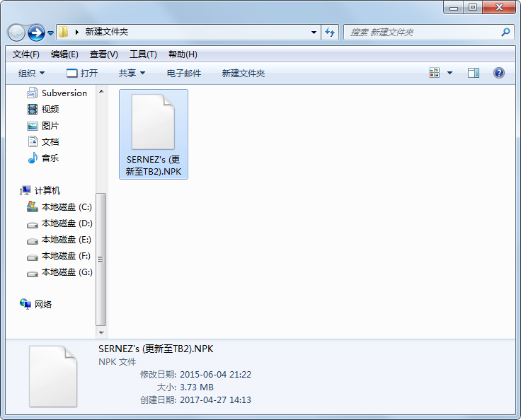521x420 pixels.
Task: Open the 文件(F) menu
Action: pos(26,54)
